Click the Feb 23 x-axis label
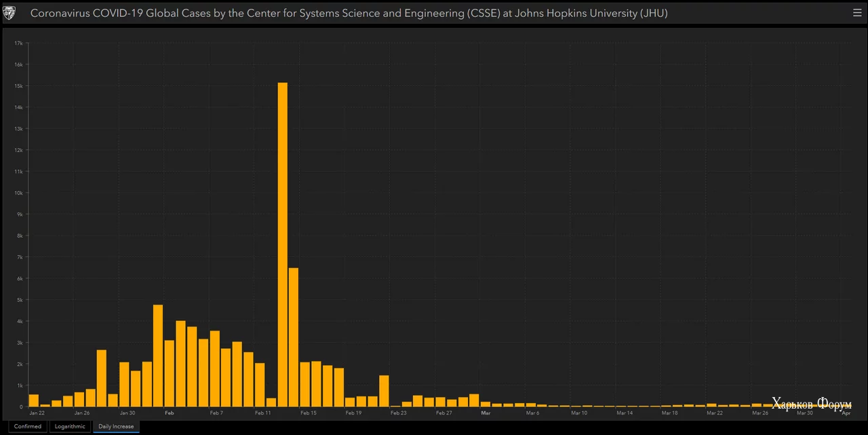Screen dimensions: 868x435 point(399,413)
